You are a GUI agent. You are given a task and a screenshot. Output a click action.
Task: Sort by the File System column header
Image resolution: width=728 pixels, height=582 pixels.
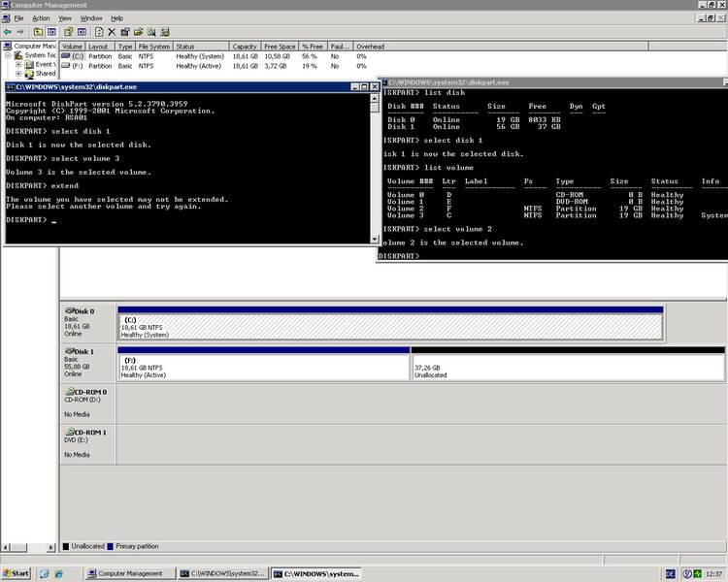tap(154, 47)
